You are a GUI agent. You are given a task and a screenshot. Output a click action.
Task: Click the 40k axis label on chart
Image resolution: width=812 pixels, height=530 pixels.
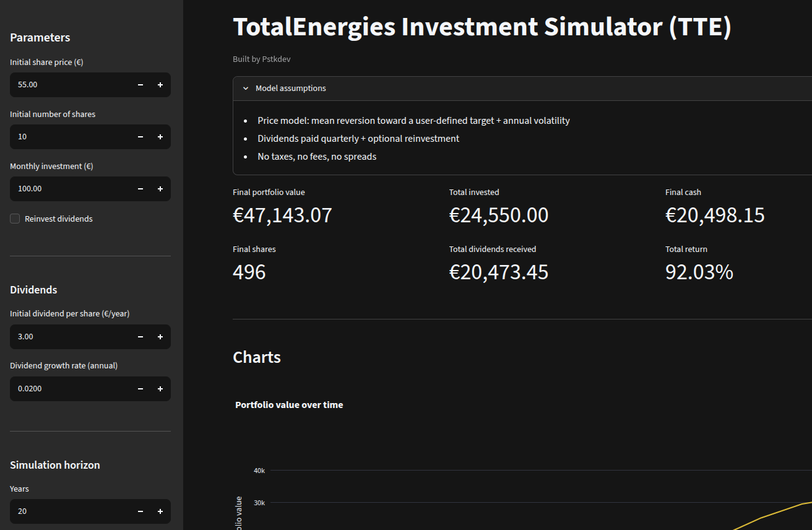[x=259, y=471]
